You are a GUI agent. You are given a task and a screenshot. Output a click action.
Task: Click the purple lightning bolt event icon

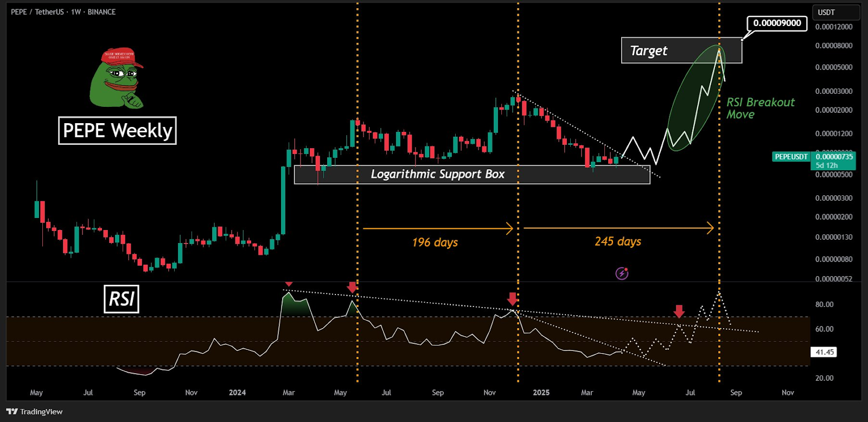[x=622, y=273]
